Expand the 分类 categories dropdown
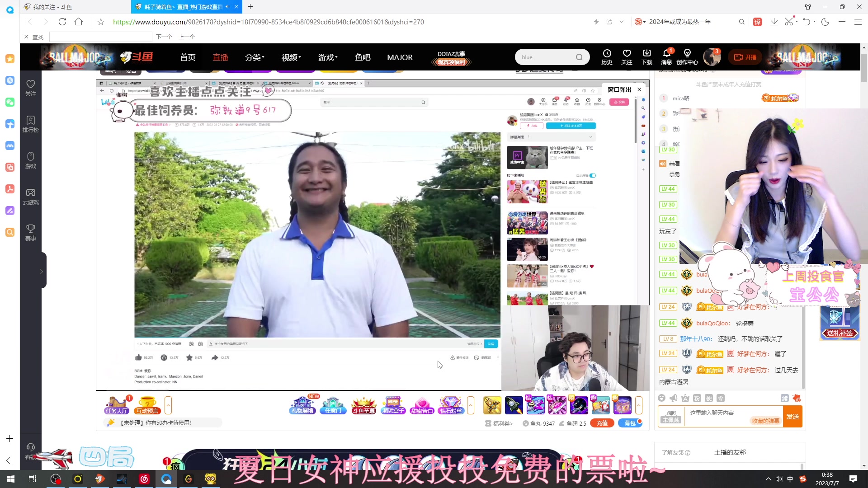868x488 pixels. (x=254, y=57)
